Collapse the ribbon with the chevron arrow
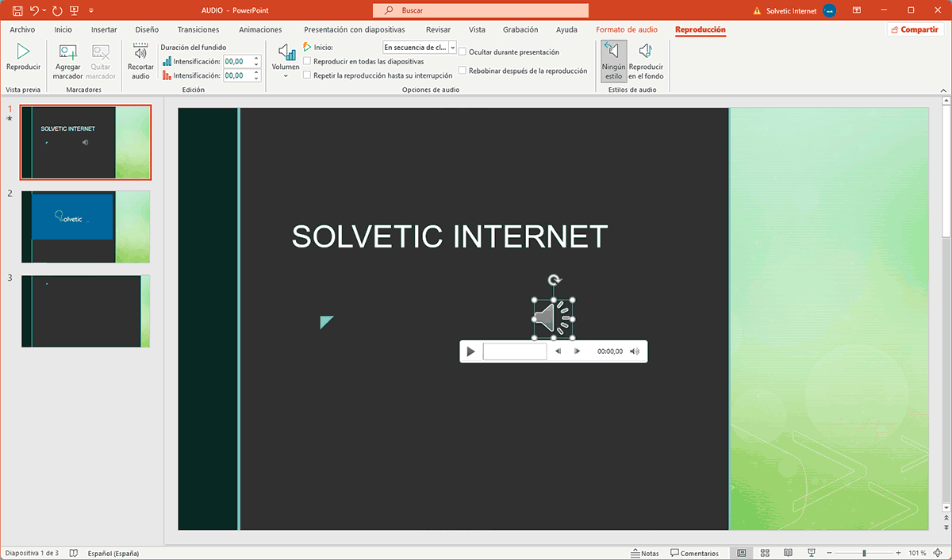The image size is (952, 560). [x=944, y=90]
